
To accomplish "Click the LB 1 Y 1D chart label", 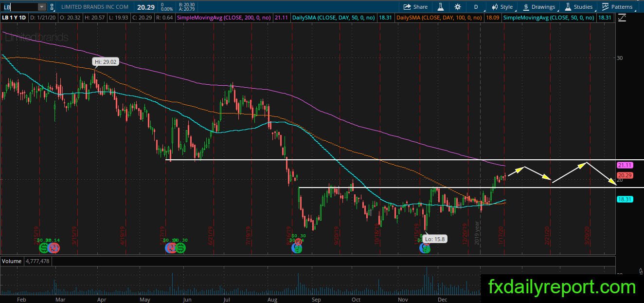I will click(15, 18).
